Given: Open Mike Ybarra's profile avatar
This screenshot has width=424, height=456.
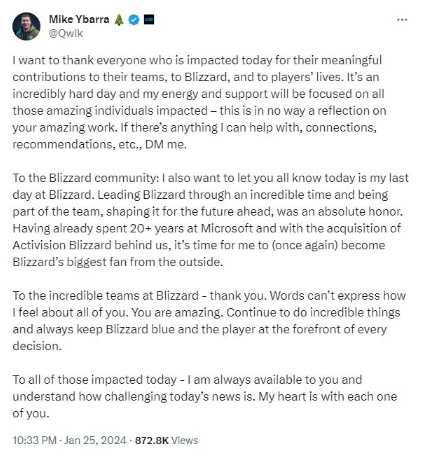Looking at the screenshot, I should coord(26,26).
